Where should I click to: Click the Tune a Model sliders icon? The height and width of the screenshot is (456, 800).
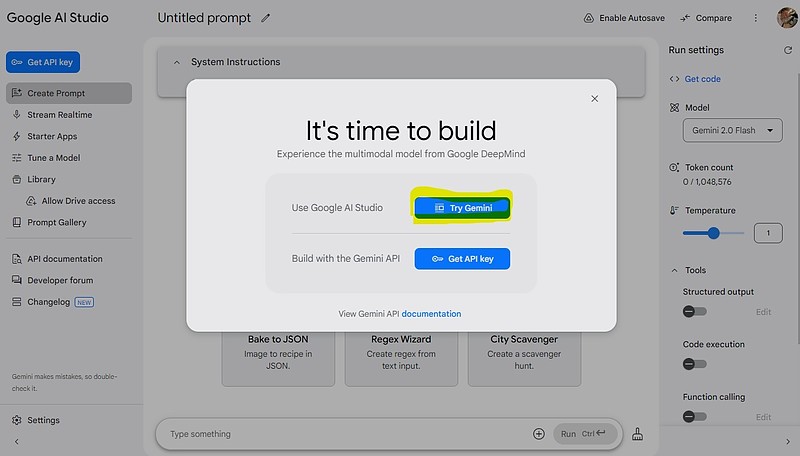[17, 158]
